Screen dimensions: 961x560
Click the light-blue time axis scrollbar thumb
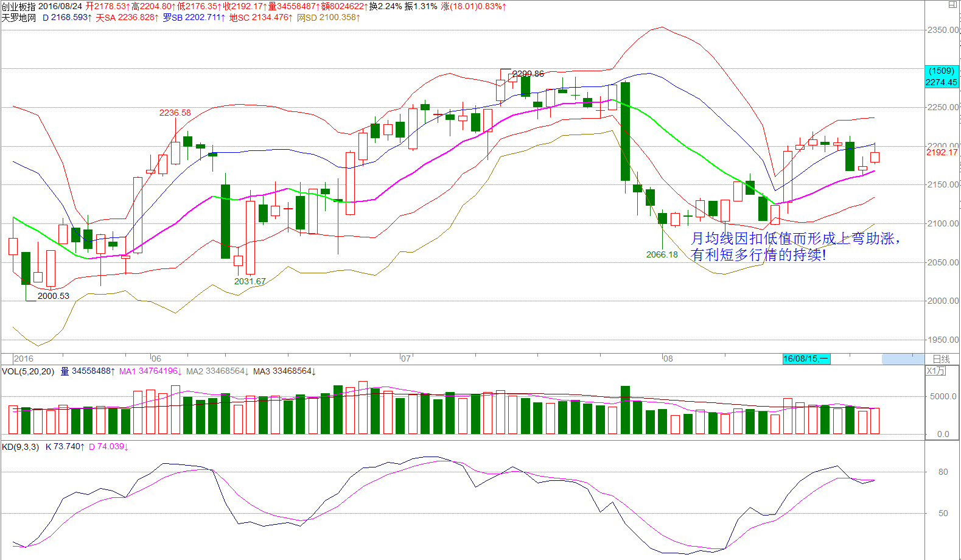903,359
